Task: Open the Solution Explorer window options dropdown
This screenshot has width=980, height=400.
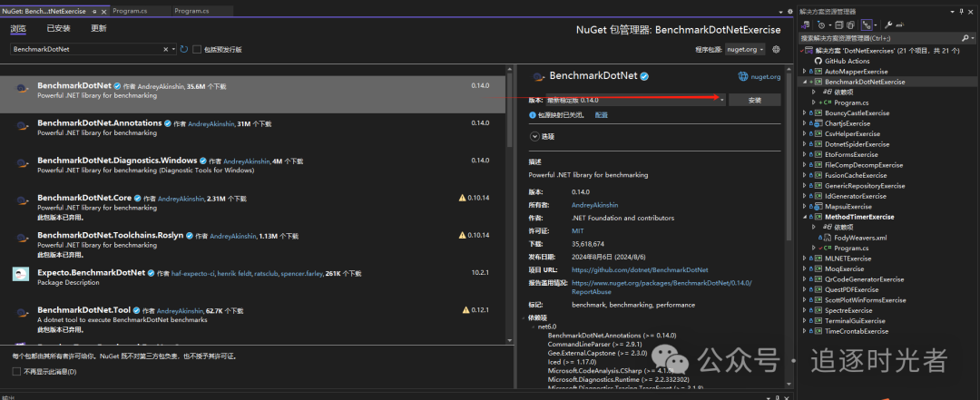Action: (x=951, y=11)
